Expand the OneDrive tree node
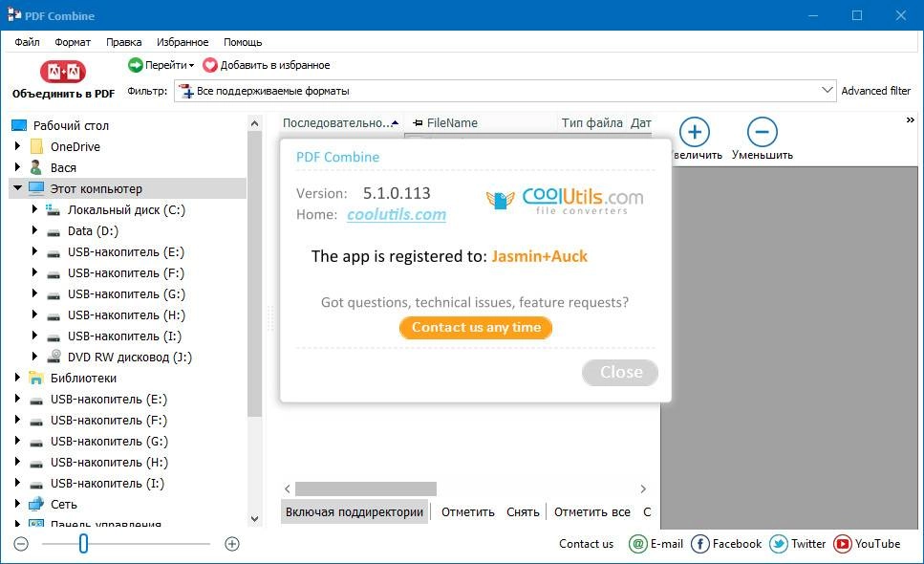The width and height of the screenshot is (924, 564). (17, 145)
